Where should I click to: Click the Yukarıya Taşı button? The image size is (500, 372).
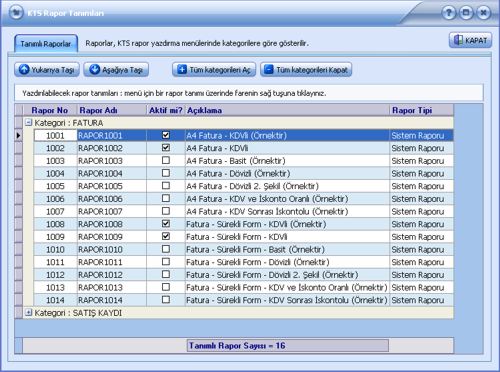point(47,70)
